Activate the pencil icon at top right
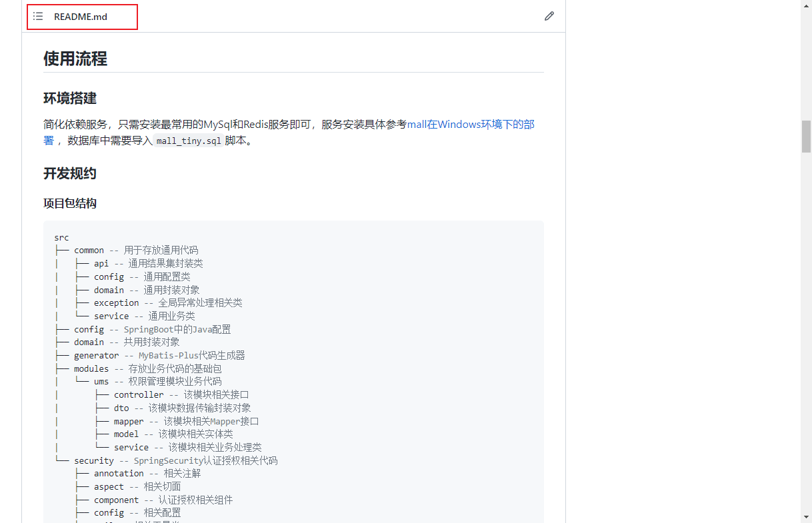The width and height of the screenshot is (812, 523). click(x=549, y=16)
